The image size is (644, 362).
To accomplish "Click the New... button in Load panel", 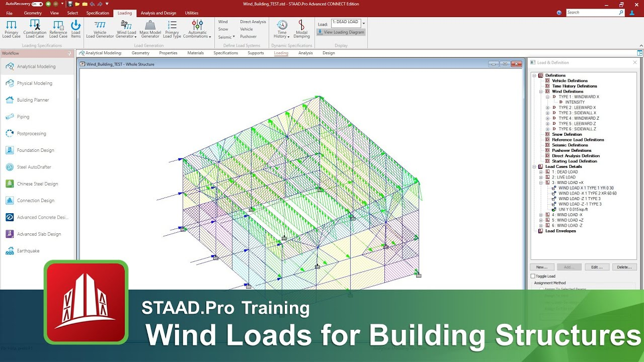I will point(542,267).
